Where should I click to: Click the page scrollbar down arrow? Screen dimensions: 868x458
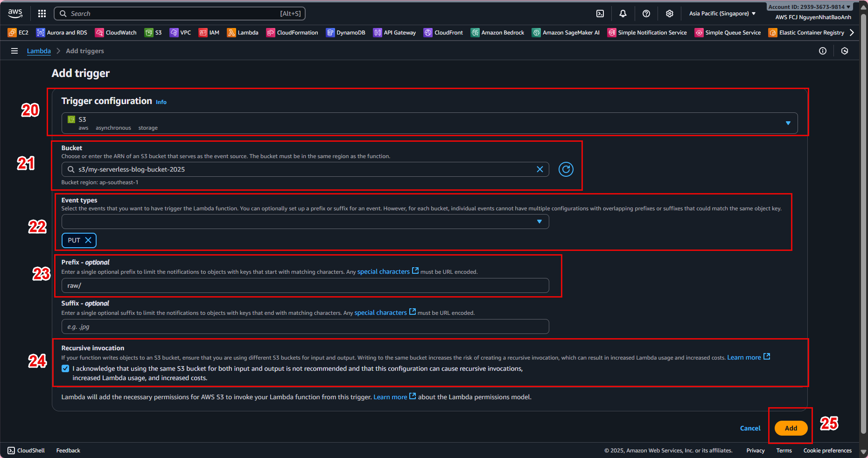click(864, 452)
